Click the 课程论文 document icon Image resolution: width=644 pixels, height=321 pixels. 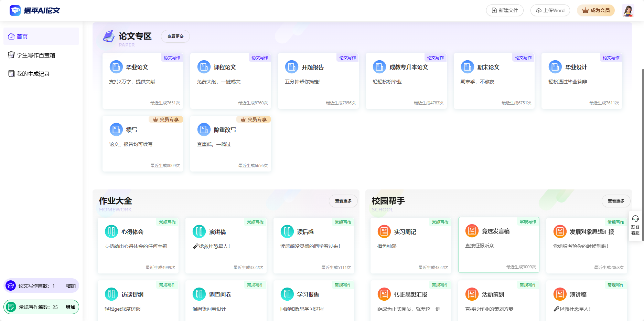pyautogui.click(x=204, y=67)
